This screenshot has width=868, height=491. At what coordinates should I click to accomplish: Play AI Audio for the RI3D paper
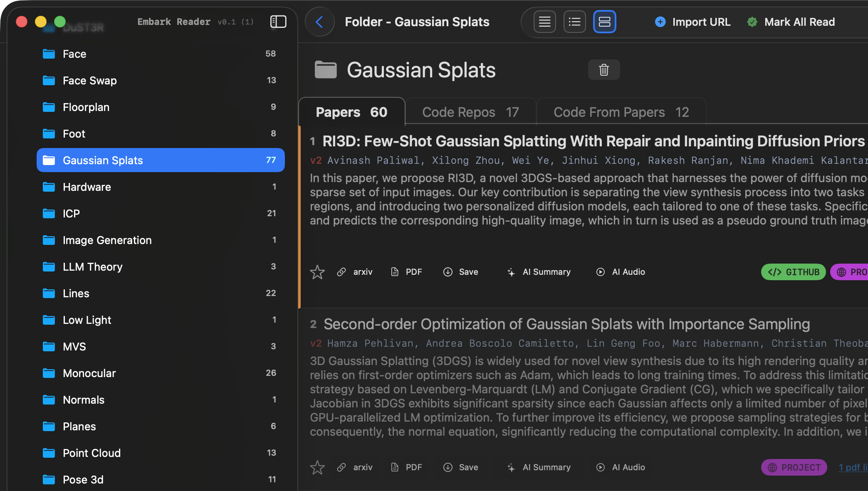coord(621,272)
